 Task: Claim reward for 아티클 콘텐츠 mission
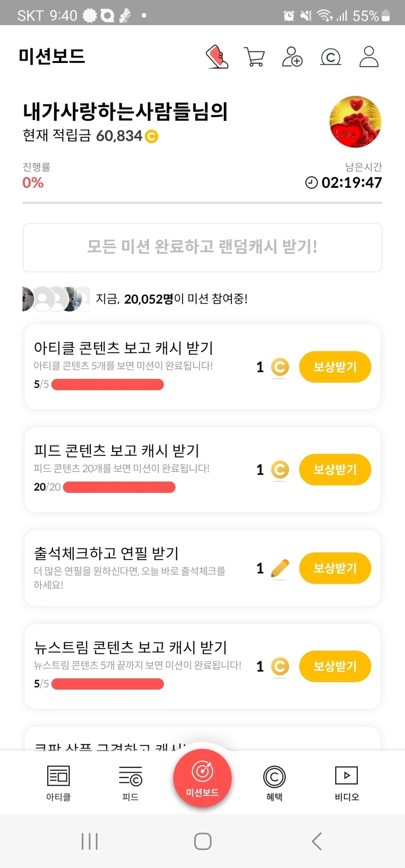pyautogui.click(x=335, y=367)
